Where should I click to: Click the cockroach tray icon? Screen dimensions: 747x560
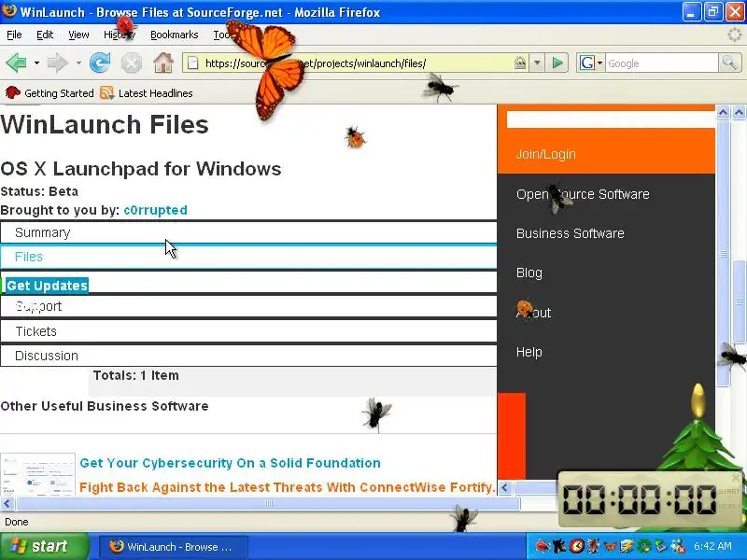coord(593,546)
